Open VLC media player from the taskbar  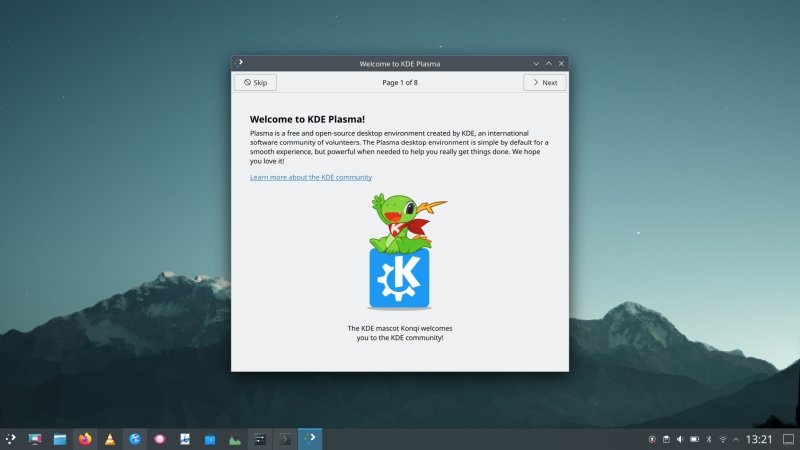(x=109, y=439)
